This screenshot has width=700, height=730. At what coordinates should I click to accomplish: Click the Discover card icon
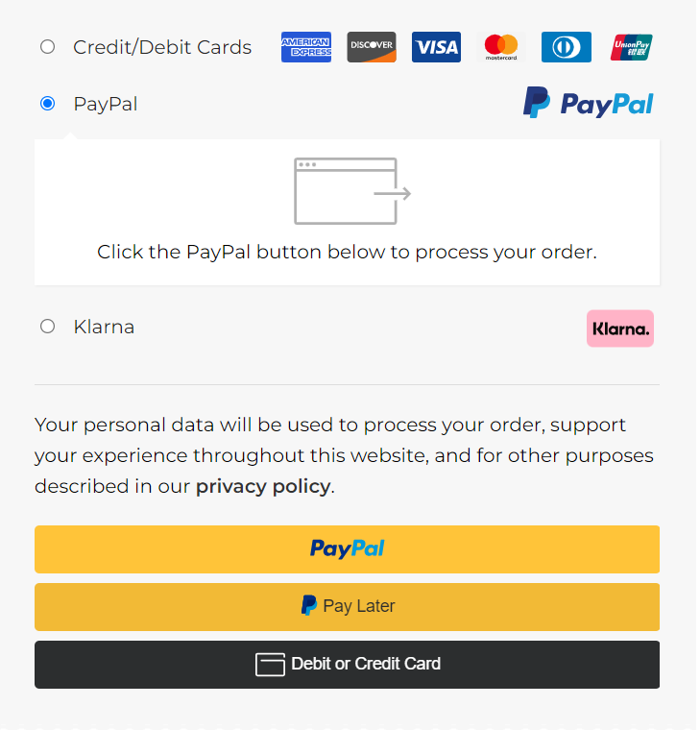click(x=371, y=47)
